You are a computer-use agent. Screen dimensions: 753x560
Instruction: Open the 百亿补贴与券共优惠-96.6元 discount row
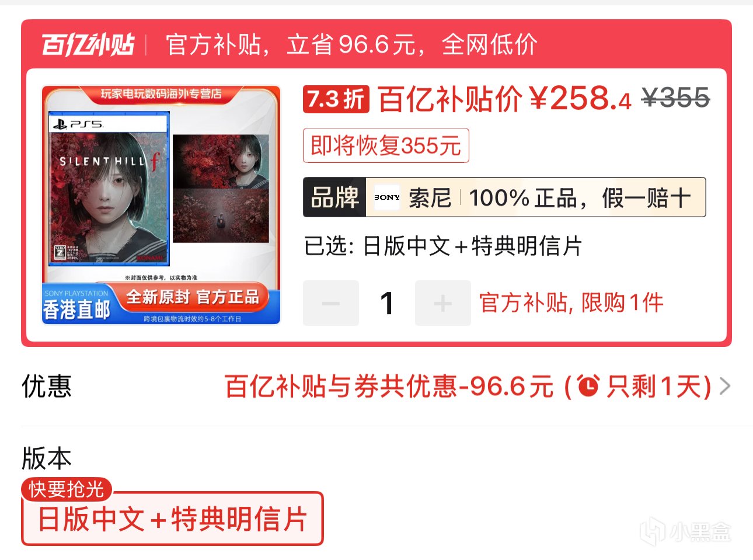(x=376, y=386)
